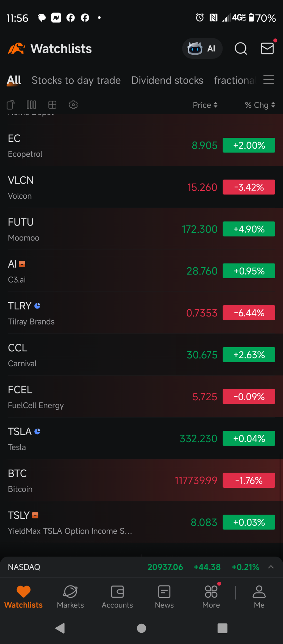Viewport: 283px width, 644px height.
Task: Tap the search magnifier icon
Action: click(x=241, y=48)
